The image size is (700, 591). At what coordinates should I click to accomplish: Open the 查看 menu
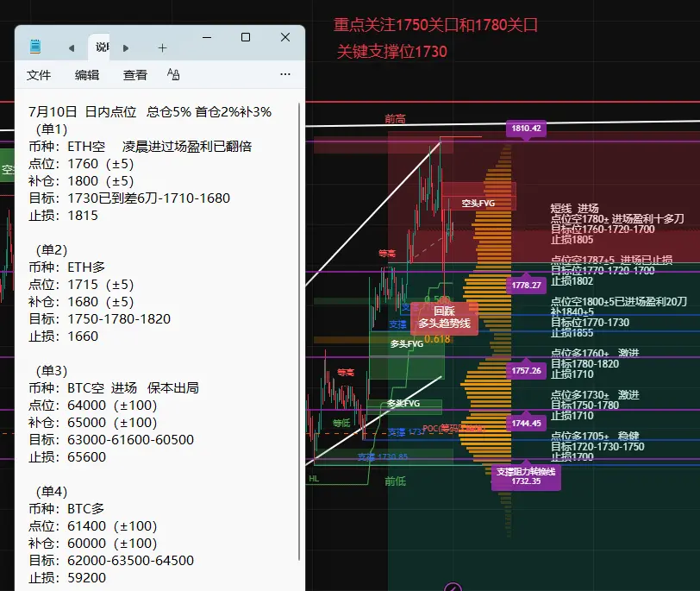coord(135,75)
